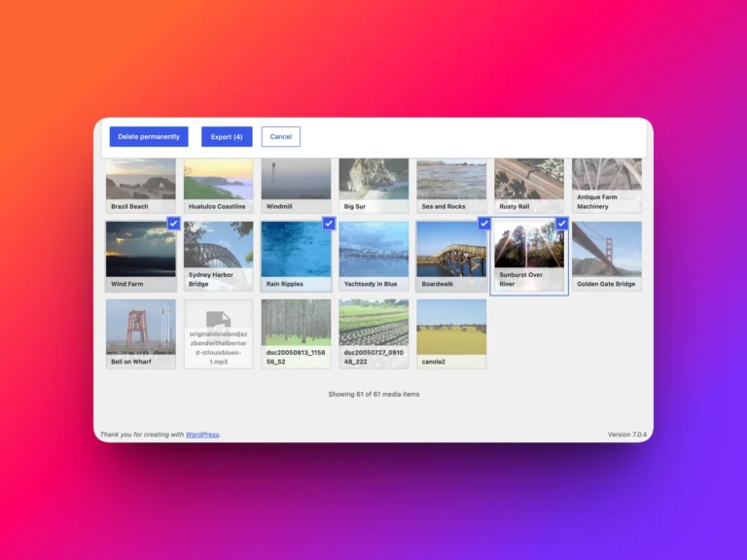Pick the Windmill photo
747x560 pixels.
click(296, 186)
